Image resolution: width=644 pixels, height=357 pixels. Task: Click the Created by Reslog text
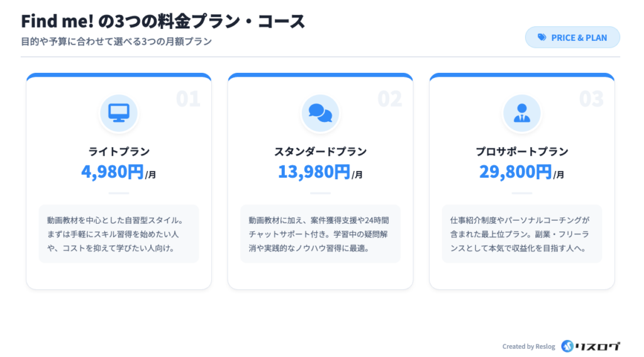528,346
